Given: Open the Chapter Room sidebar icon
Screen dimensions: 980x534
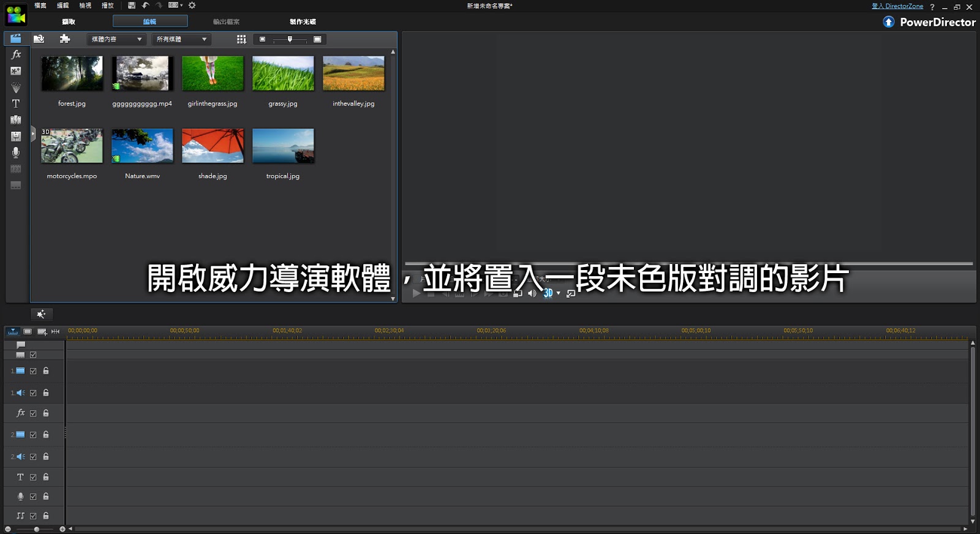Looking at the screenshot, I should click(x=16, y=169).
